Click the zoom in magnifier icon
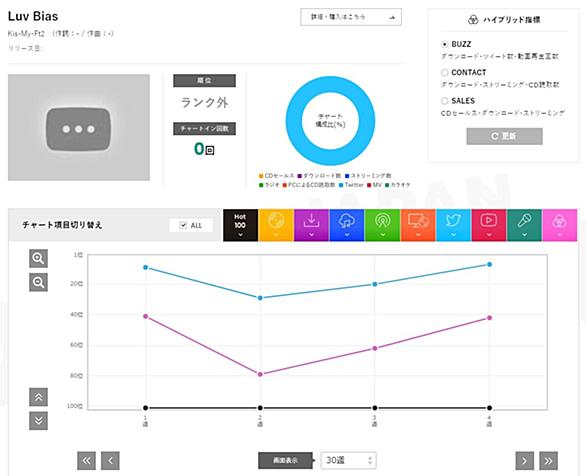Screen dimensions: 586x476 [x=38, y=258]
